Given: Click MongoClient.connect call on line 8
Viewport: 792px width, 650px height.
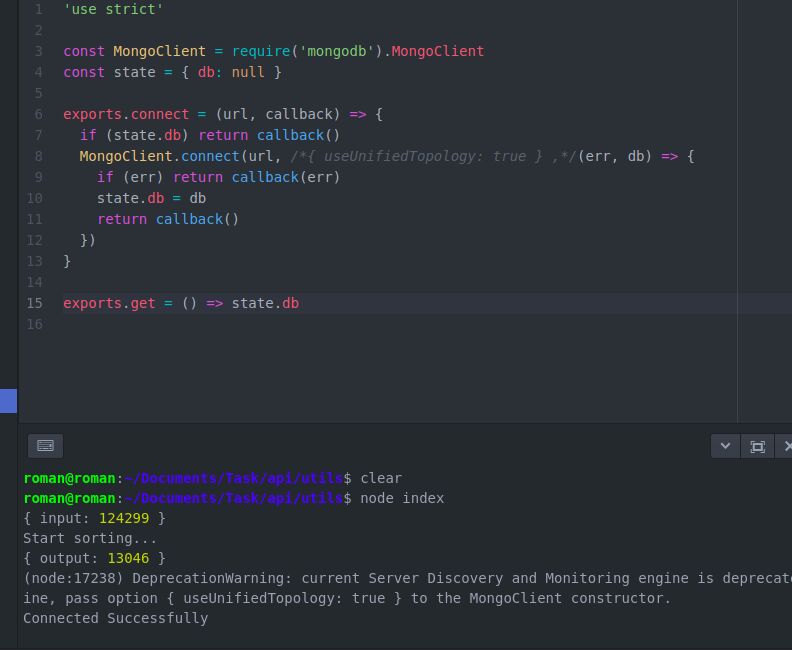Looking at the screenshot, I should [x=159, y=156].
